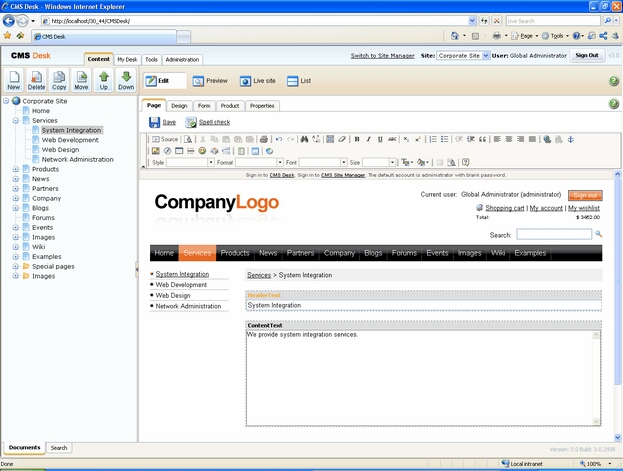The image size is (623, 471).
Task: Click the Copy document icon
Action: pyautogui.click(x=59, y=79)
